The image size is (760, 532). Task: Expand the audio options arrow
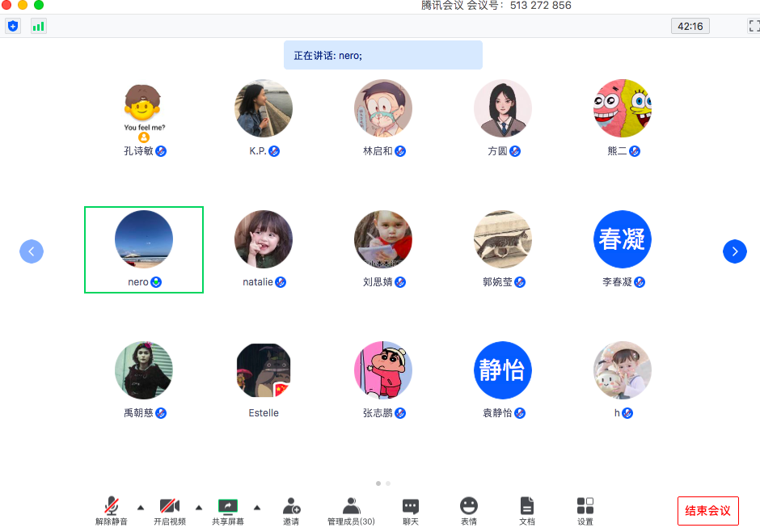(141, 508)
